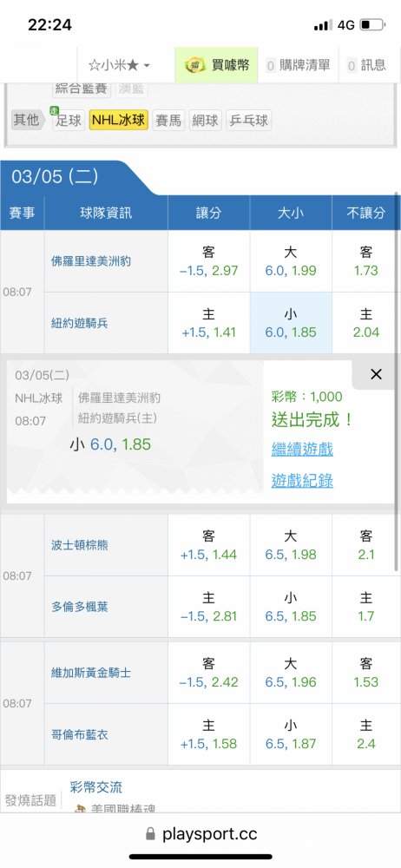
Task: Select 客 +1.5, 1.44 Boston spread
Action: 209,545
